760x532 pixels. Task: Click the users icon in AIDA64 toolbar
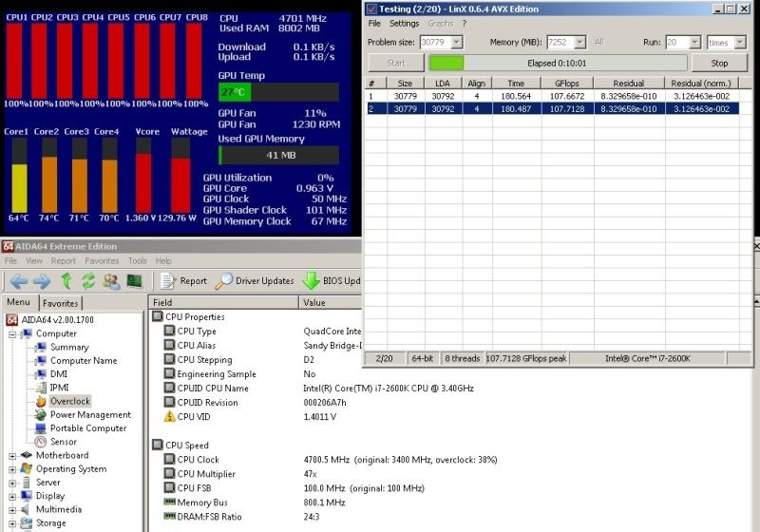(111, 281)
